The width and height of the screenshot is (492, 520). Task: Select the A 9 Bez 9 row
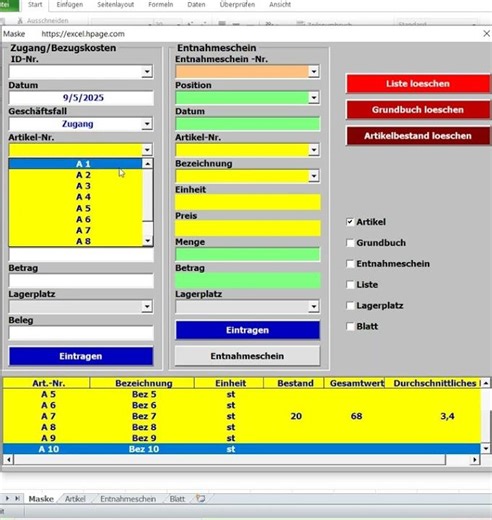point(242,438)
